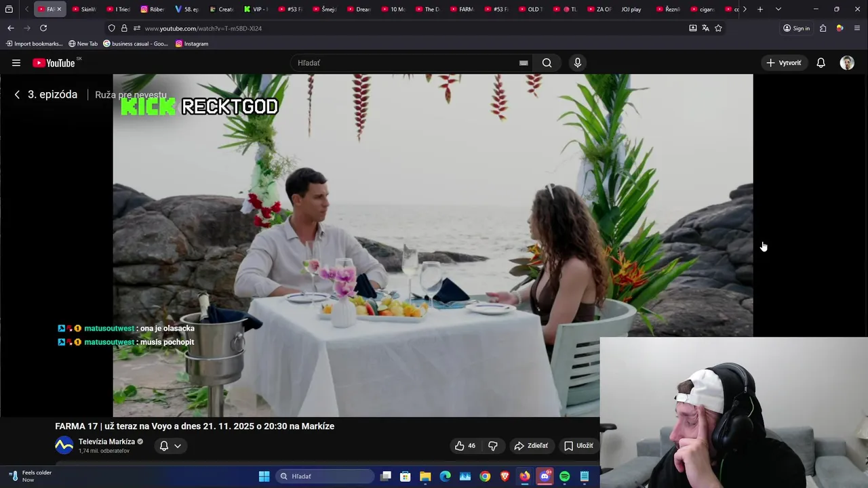
Task: Open the Import bookmarks toolbar item
Action: click(x=34, y=43)
